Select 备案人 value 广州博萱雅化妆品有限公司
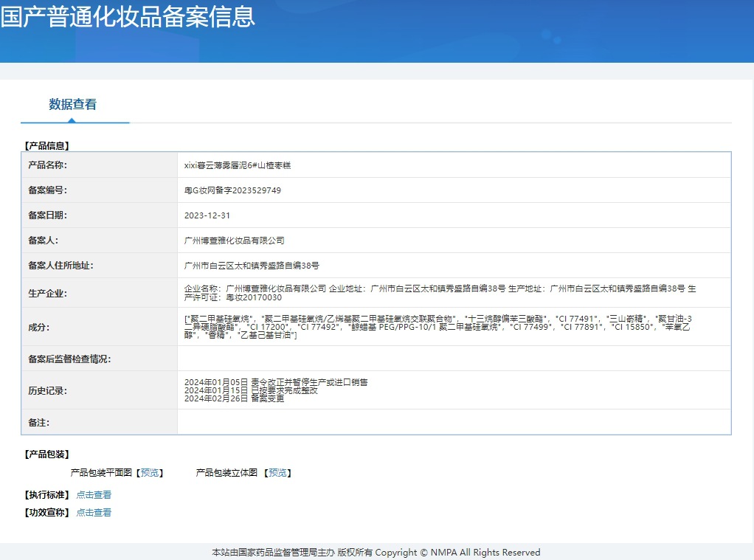Screen dimensions: 754x560 [234, 240]
